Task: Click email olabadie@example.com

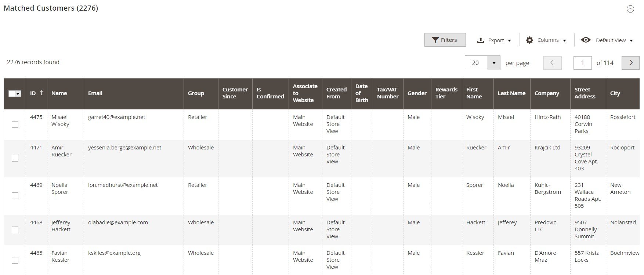Action: click(x=118, y=222)
